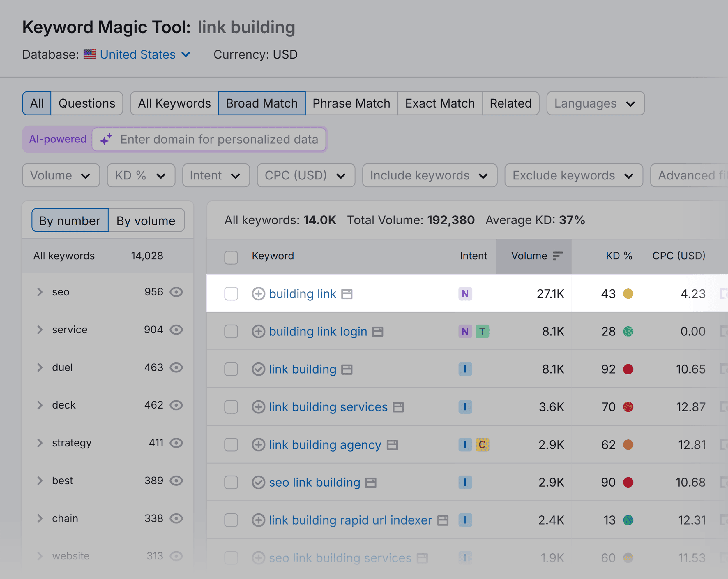Click the AI-powered sparkle icon

[x=106, y=139]
